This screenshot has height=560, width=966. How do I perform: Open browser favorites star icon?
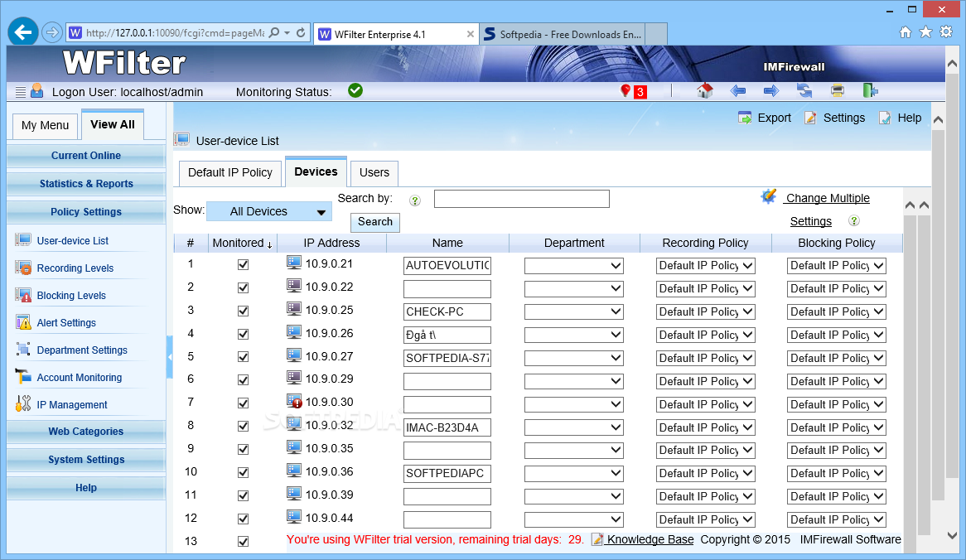(925, 32)
